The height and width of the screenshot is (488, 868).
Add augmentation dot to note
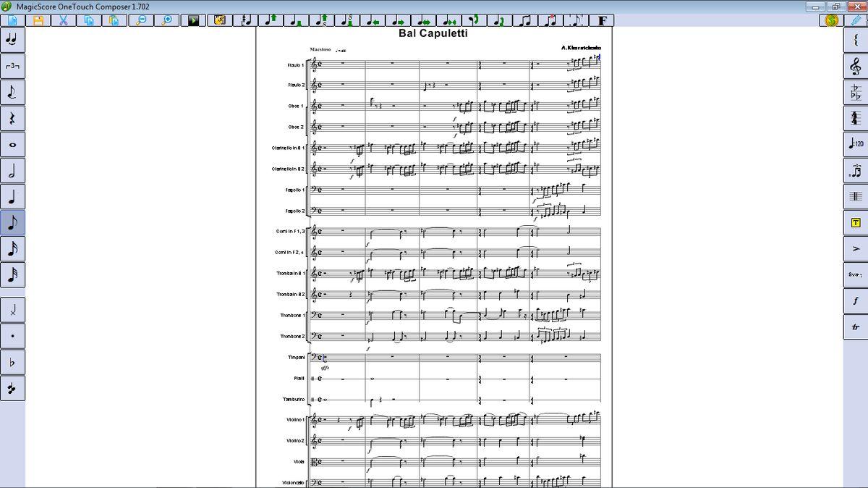click(x=12, y=336)
